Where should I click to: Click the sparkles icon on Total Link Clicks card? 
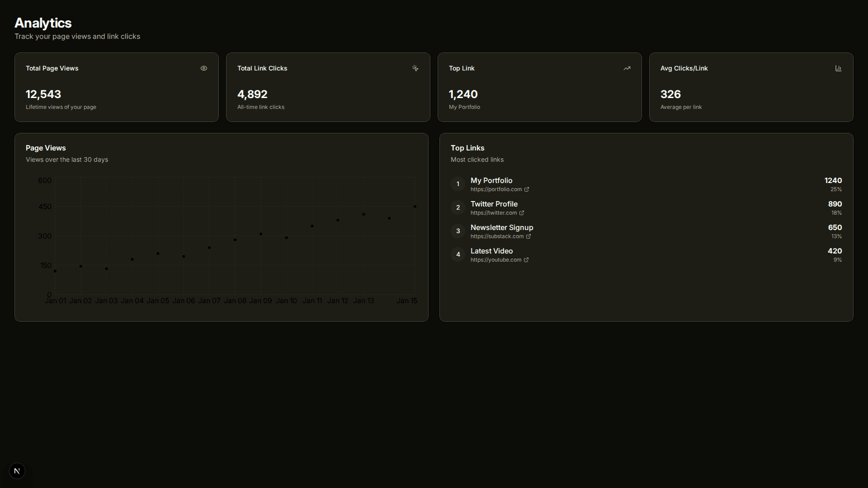415,68
